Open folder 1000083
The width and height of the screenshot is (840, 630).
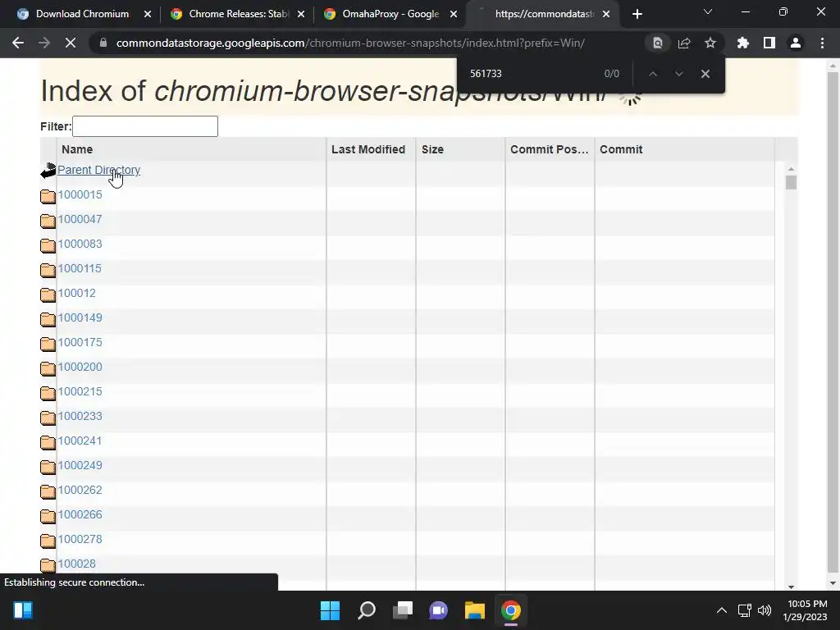pos(80,244)
